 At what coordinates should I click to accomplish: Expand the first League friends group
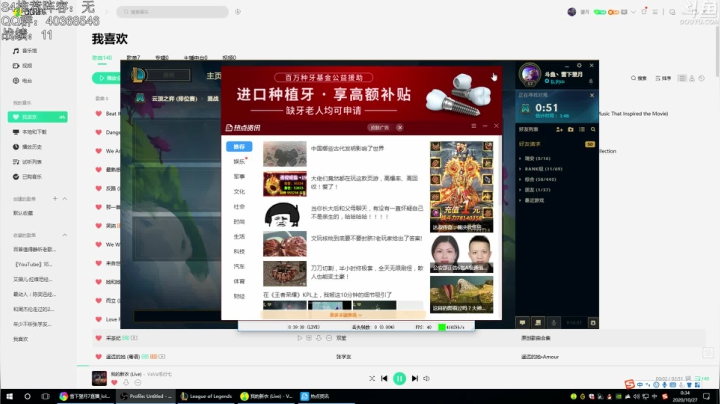[535, 158]
